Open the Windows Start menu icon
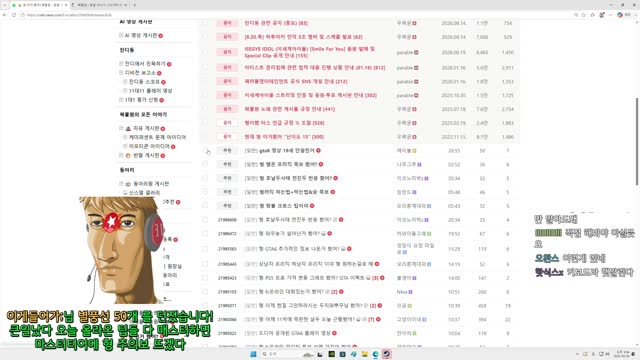The width and height of the screenshot is (640, 360). 253,354
